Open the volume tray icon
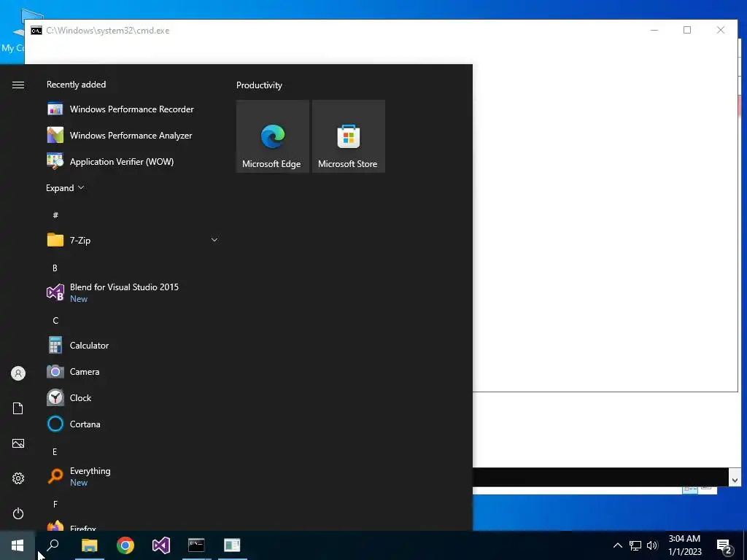The image size is (747, 560). point(652,545)
